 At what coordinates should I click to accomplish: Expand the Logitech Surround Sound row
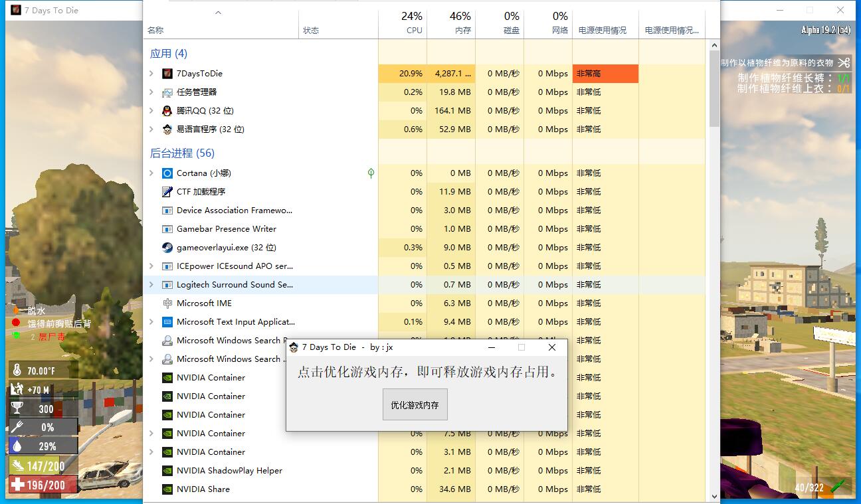coord(151,285)
